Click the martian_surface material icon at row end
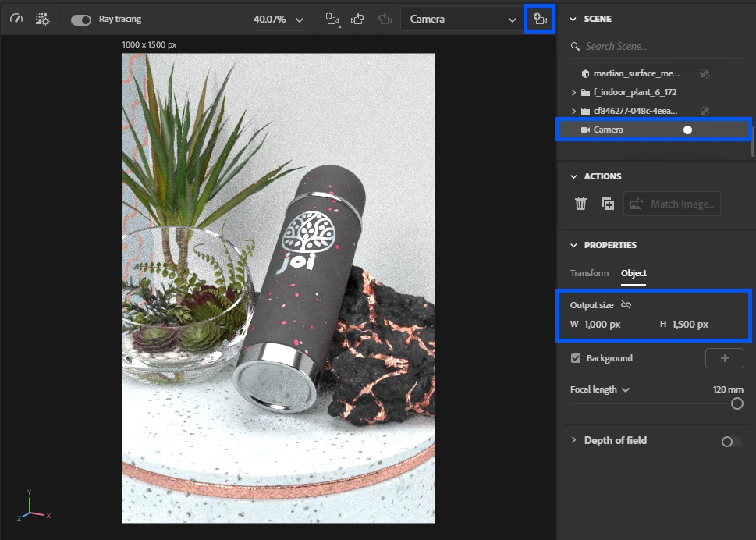Image resolution: width=756 pixels, height=540 pixels. 705,73
